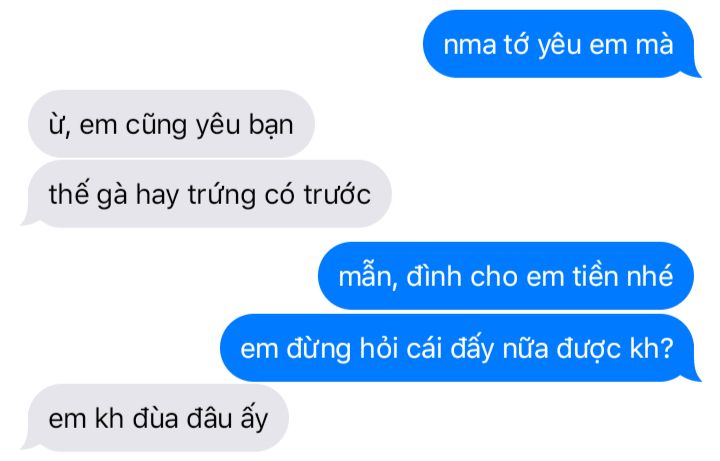Click the "em kh đùa đâu ấy" message
This screenshot has width=720, height=461.
(156, 418)
